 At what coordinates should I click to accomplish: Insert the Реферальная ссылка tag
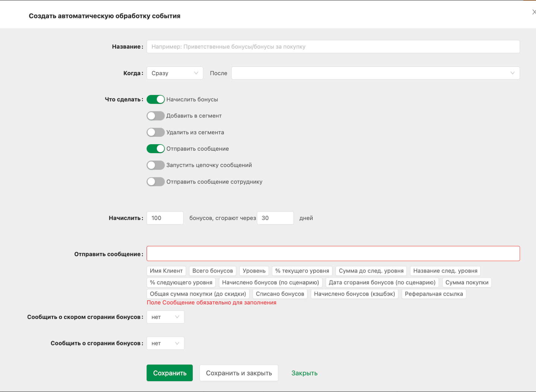pos(434,294)
